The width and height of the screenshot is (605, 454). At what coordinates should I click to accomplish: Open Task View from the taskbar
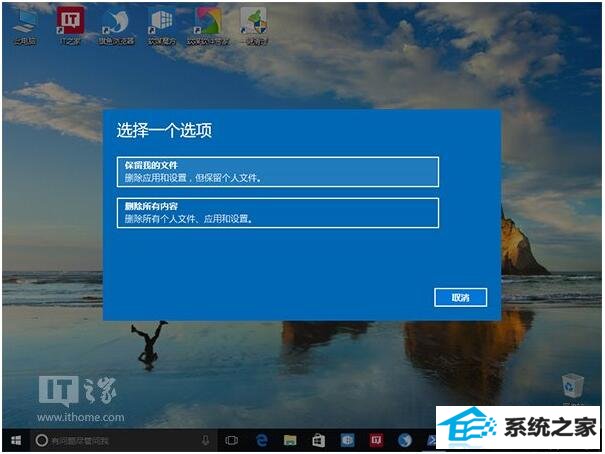(x=231, y=440)
